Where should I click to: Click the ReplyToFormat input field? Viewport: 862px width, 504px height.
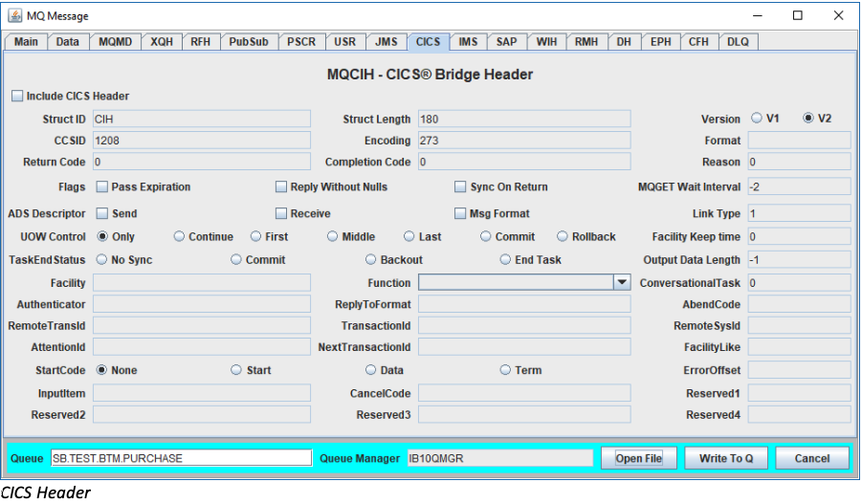pos(524,304)
